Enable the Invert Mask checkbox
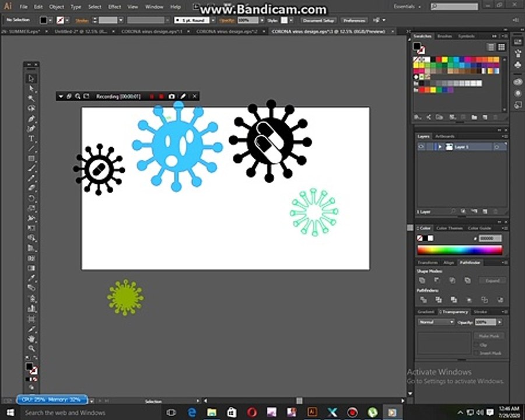 [476, 353]
